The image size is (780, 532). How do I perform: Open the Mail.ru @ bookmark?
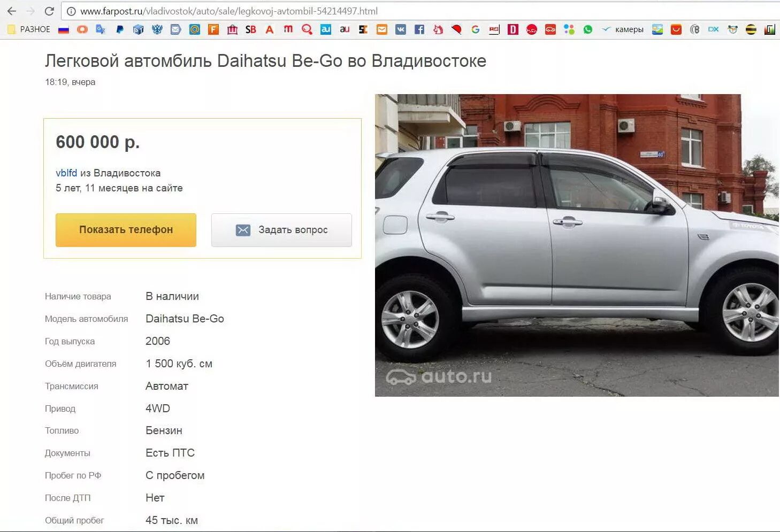click(195, 29)
